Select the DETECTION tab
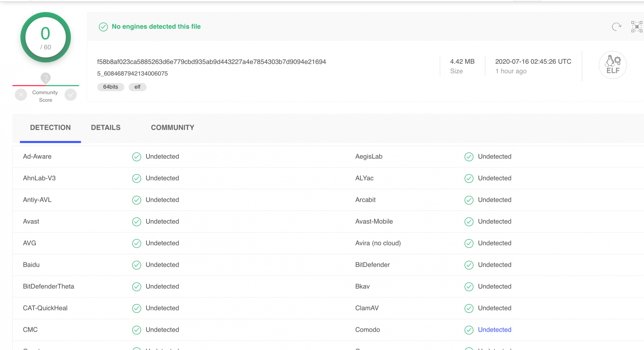The width and height of the screenshot is (644, 350). (50, 127)
